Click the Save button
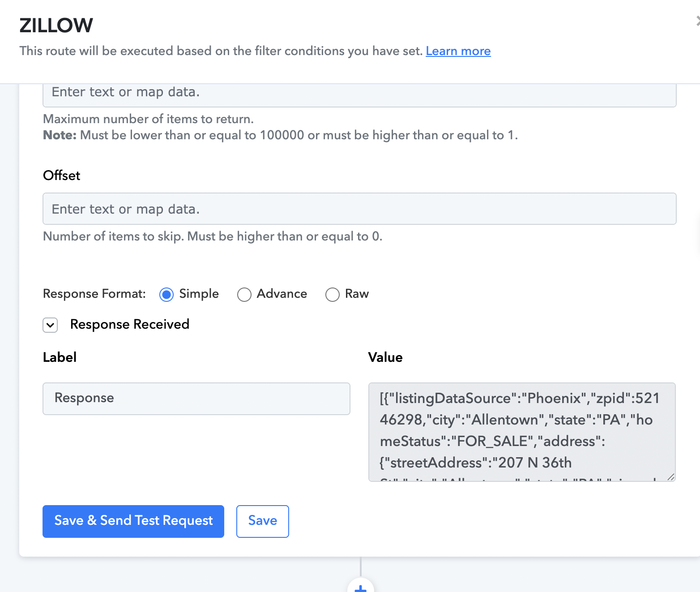 click(x=262, y=521)
